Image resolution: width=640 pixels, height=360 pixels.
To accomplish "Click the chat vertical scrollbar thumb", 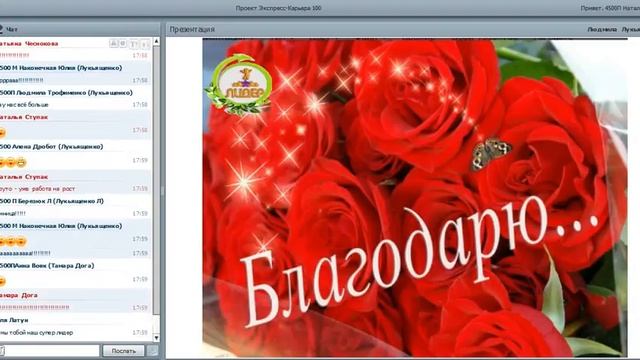I will click(156, 180).
